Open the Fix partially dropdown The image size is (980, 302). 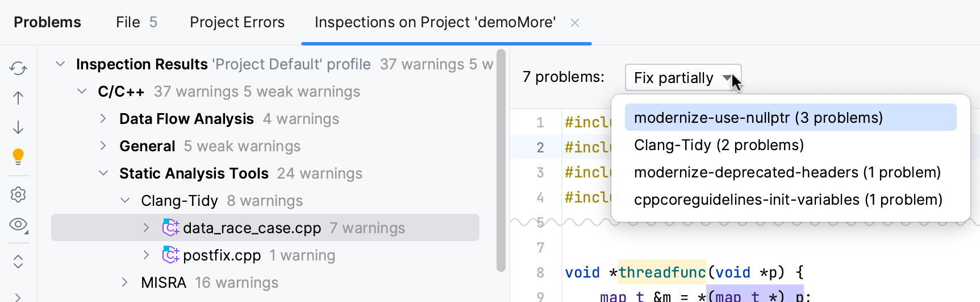click(683, 78)
